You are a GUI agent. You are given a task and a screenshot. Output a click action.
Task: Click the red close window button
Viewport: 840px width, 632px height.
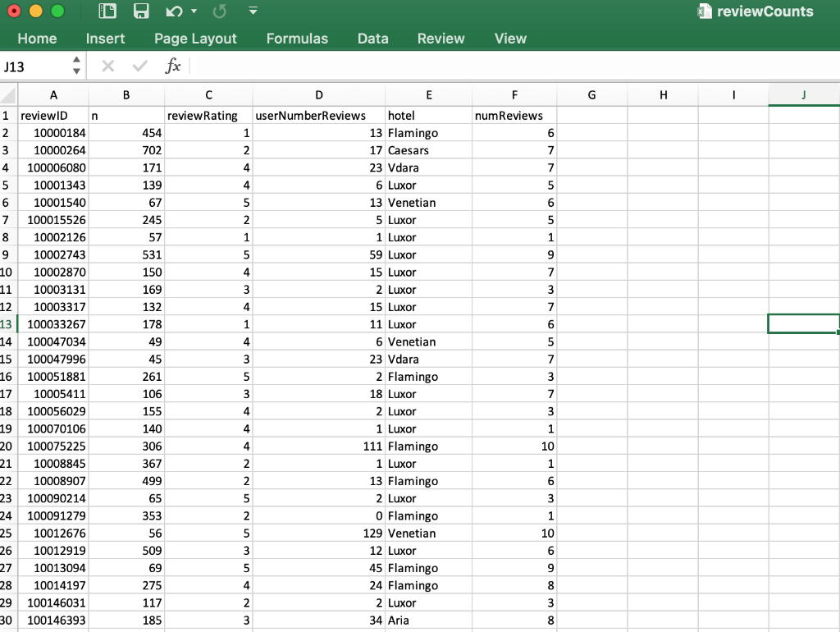[15, 11]
